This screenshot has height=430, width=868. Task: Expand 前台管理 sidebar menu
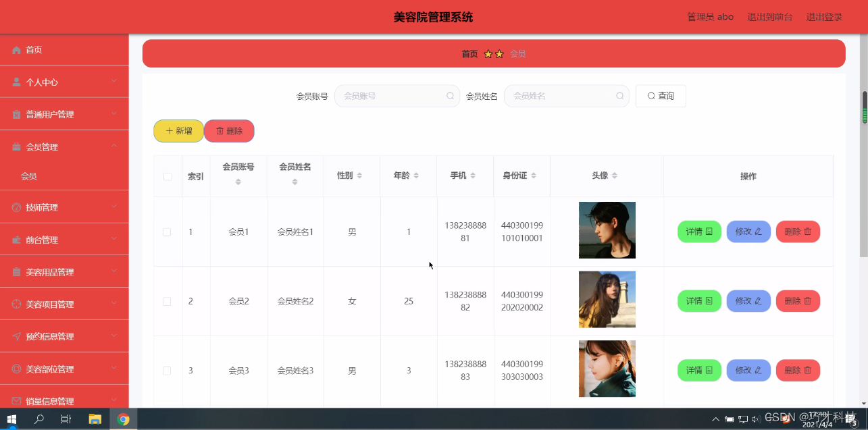(x=64, y=240)
